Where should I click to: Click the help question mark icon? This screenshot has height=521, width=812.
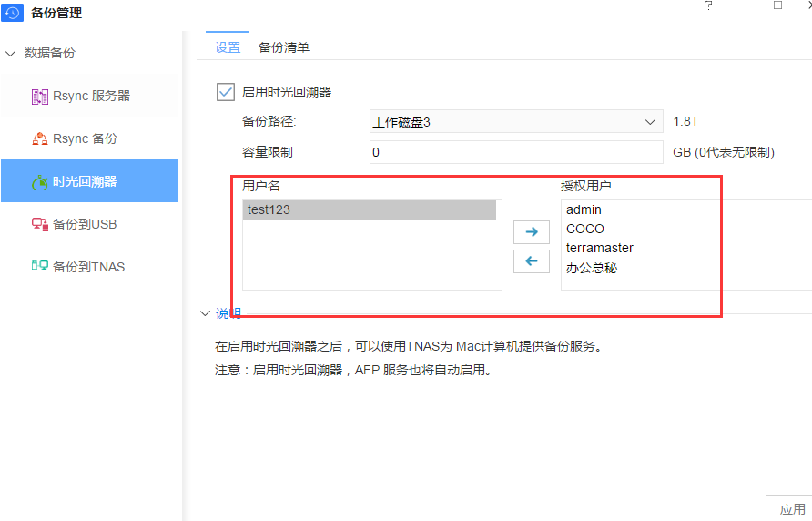pyautogui.click(x=709, y=5)
